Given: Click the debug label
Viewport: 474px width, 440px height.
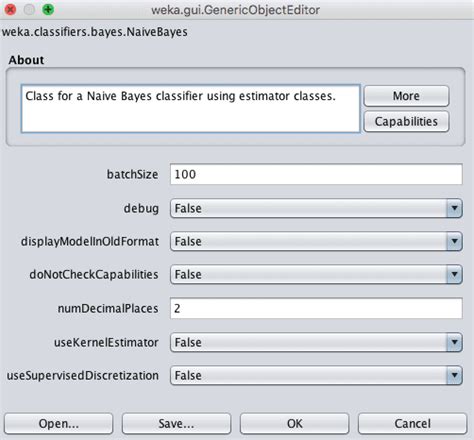Looking at the screenshot, I should pyautogui.click(x=141, y=209).
